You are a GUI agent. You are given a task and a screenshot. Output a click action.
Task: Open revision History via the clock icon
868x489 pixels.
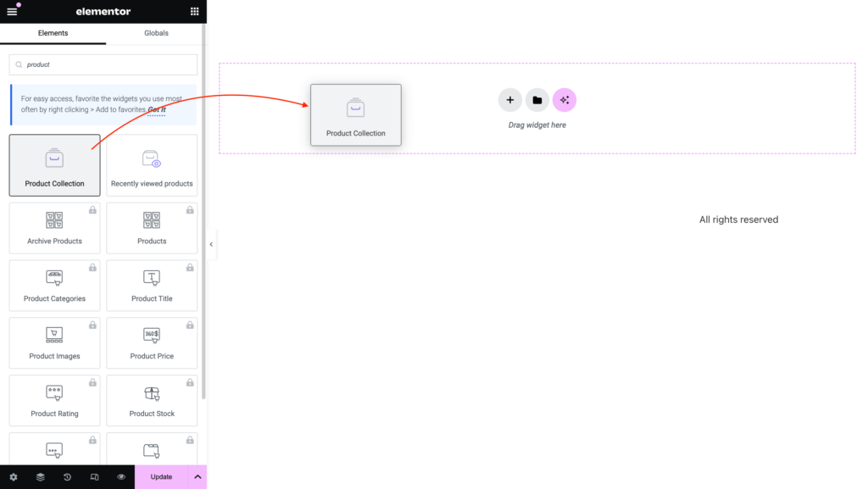pyautogui.click(x=67, y=476)
